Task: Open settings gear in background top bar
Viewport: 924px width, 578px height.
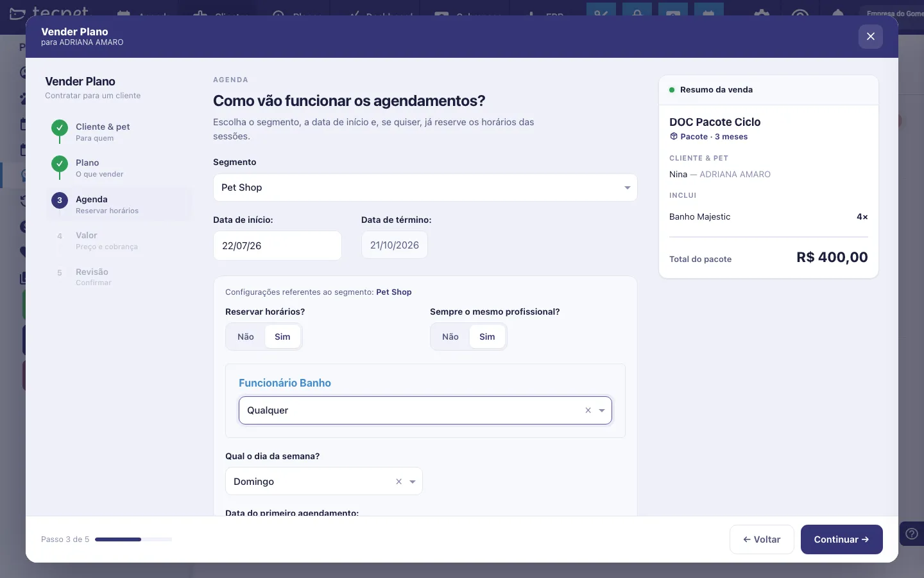Action: coord(762,14)
